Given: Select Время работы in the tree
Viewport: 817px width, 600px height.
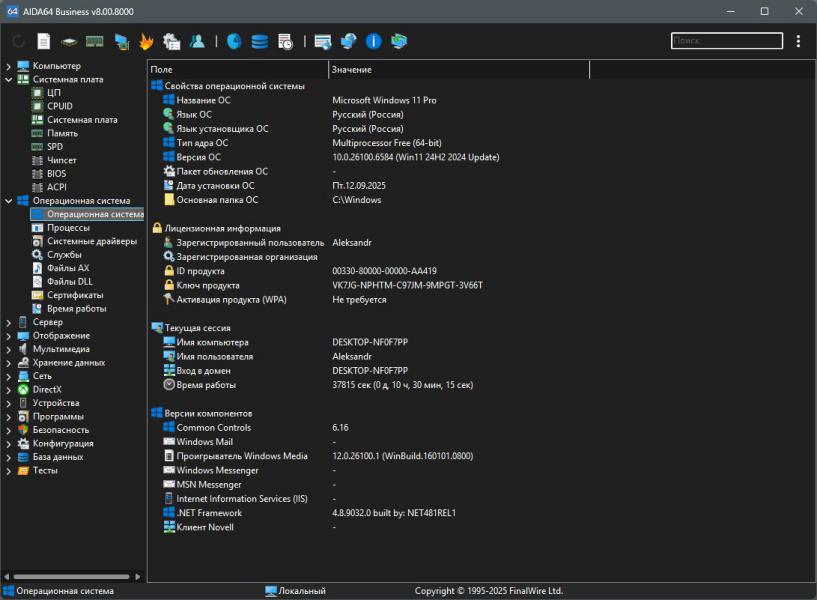Looking at the screenshot, I should tap(76, 308).
